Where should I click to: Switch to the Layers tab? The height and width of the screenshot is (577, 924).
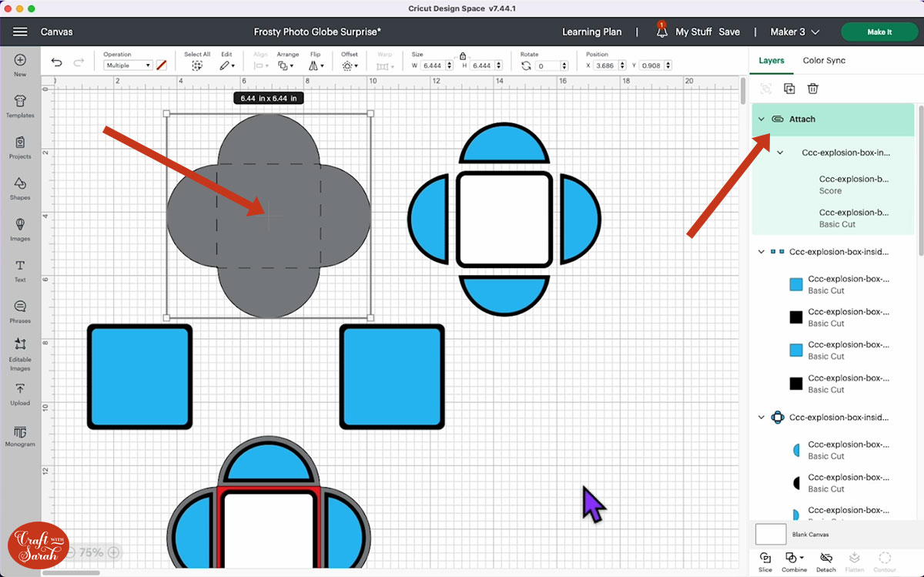(x=771, y=60)
